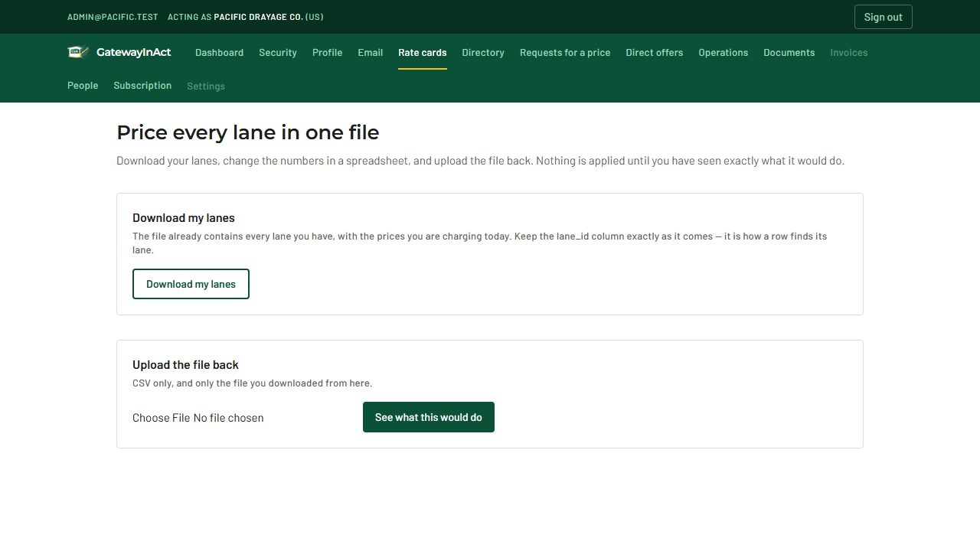Click the GatewayInAct brand name
The width and height of the screenshot is (980, 551).
(134, 53)
